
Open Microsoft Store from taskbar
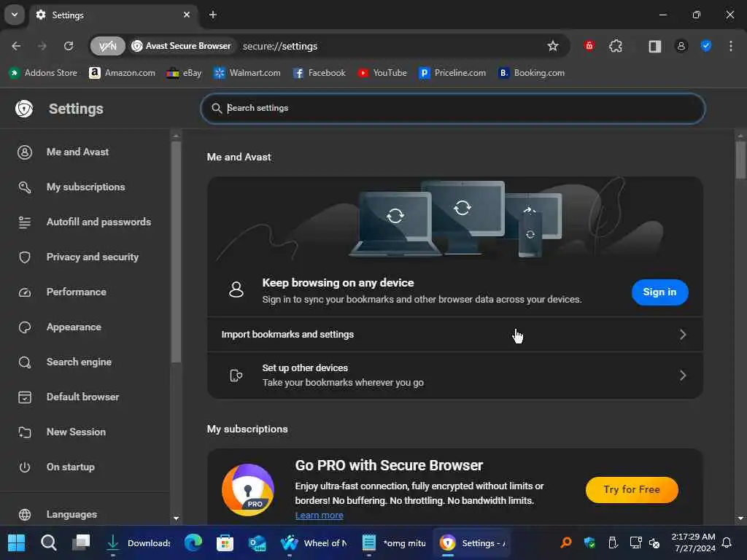tap(225, 542)
